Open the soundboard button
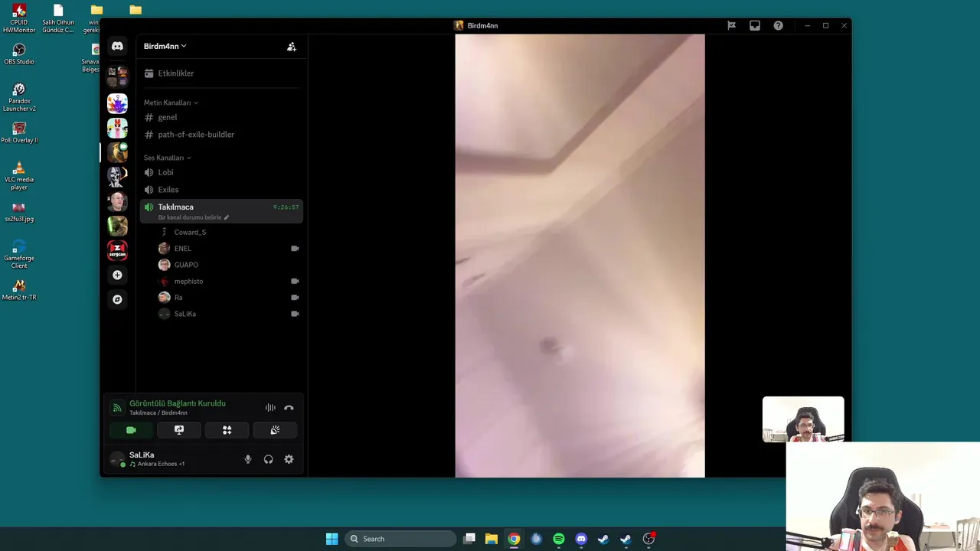 pyautogui.click(x=275, y=430)
